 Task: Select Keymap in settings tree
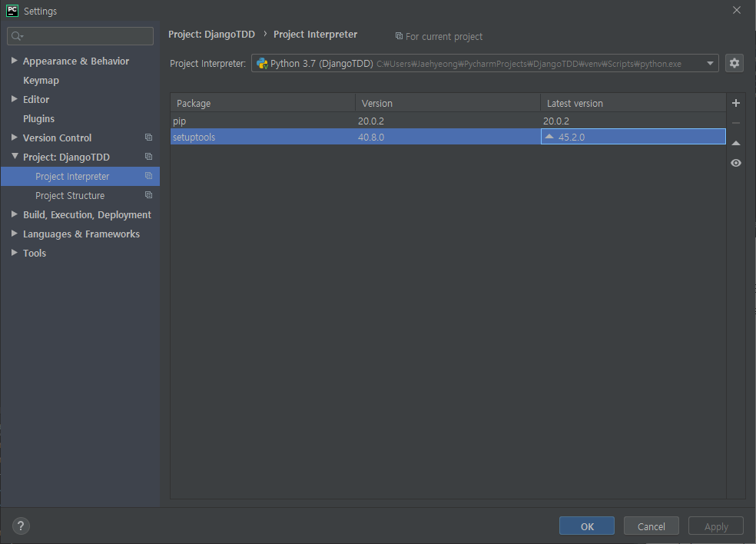(41, 81)
